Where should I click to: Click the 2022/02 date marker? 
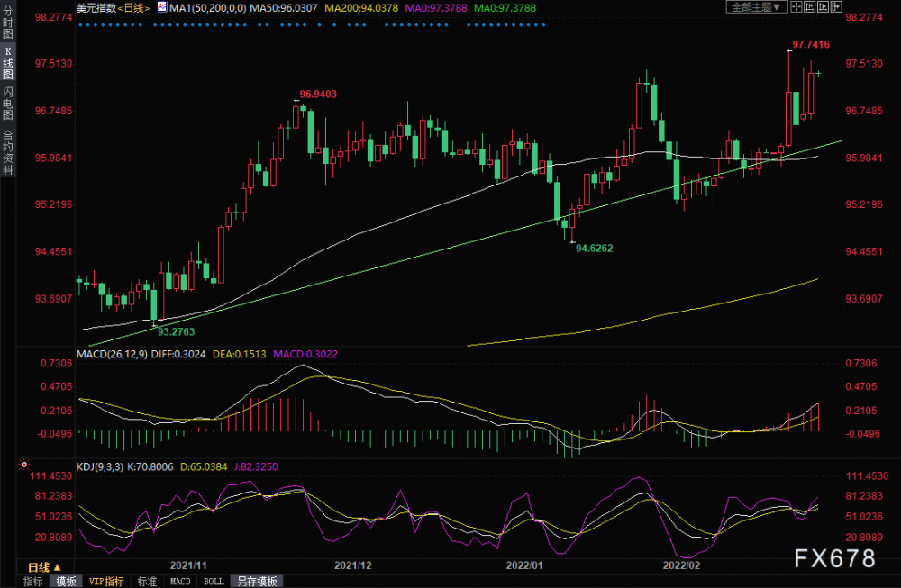(681, 565)
